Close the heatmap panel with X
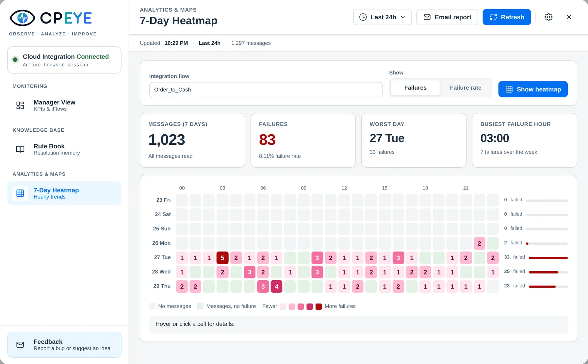588x364 pixels. [x=569, y=17]
